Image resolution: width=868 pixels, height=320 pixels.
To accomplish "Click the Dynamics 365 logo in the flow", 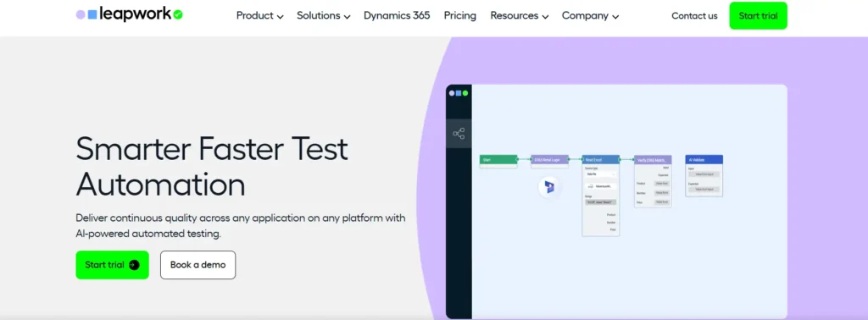I will (549, 187).
